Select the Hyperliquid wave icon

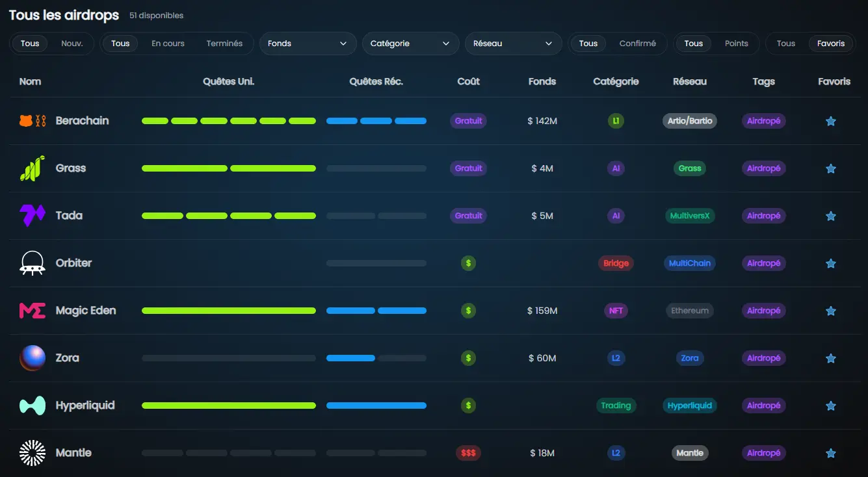(x=31, y=405)
